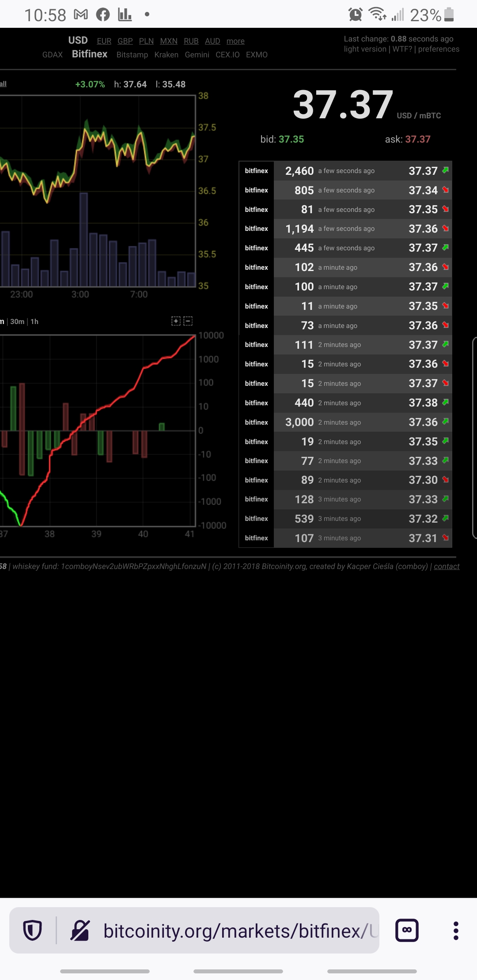Tap the bar chart notification icon
The width and height of the screenshot is (477, 980).
click(125, 15)
